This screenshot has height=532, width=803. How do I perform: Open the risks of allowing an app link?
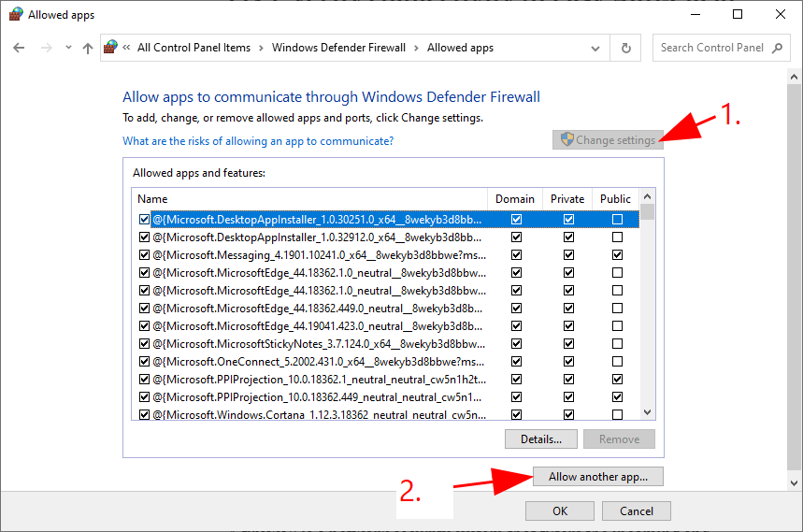coord(258,141)
